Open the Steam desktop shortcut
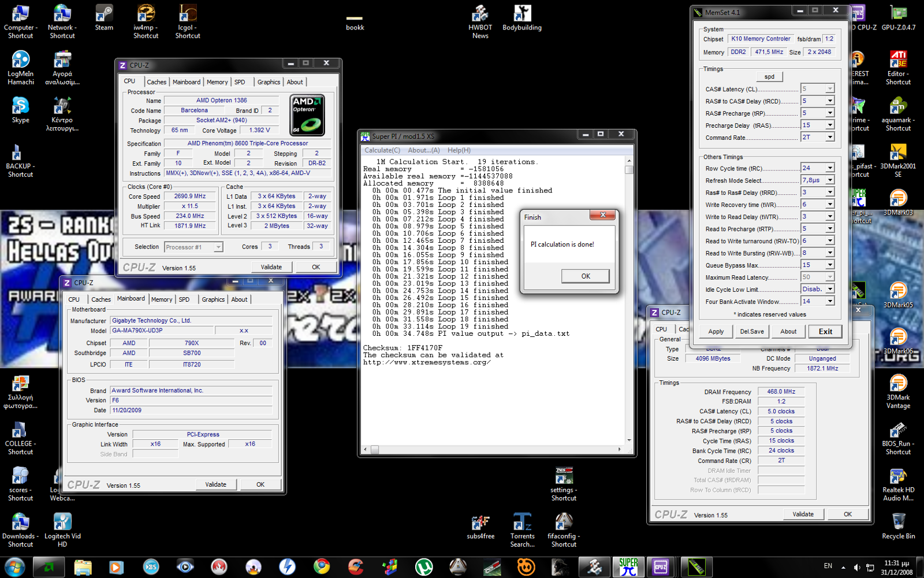This screenshot has height=578, width=924. 104,17
